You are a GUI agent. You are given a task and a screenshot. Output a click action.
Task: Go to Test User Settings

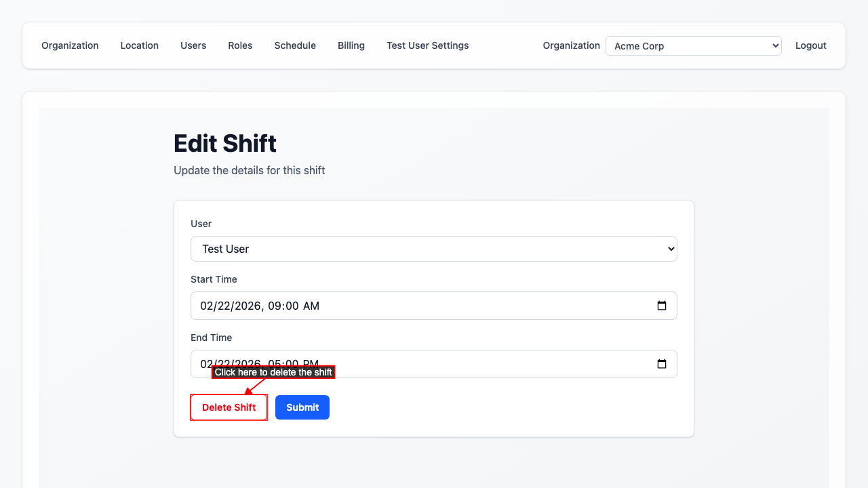[x=427, y=45]
